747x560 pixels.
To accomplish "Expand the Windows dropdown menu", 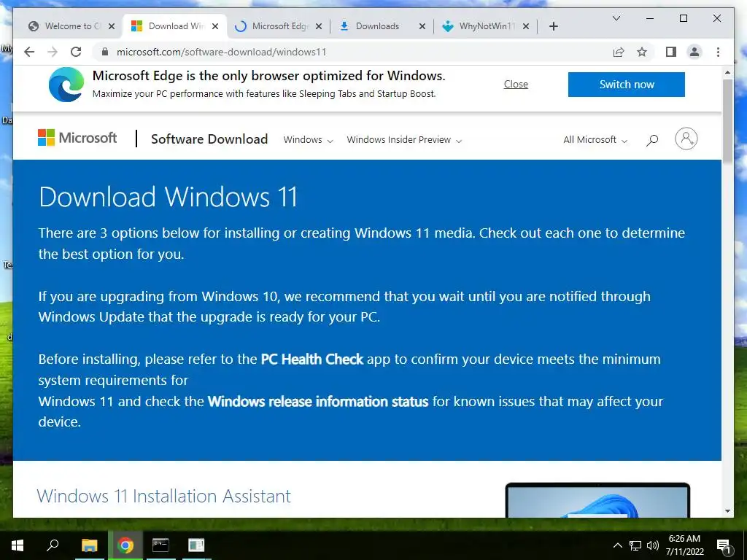I will pos(308,139).
